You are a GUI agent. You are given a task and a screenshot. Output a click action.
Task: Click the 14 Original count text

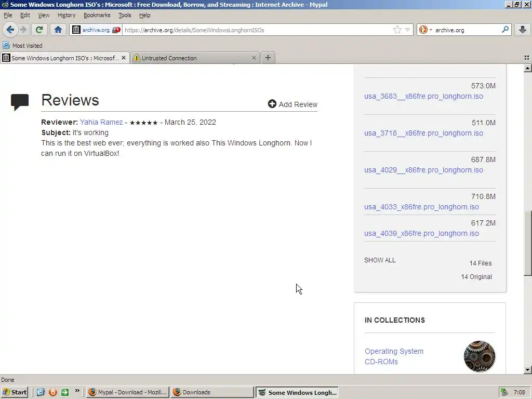click(476, 277)
